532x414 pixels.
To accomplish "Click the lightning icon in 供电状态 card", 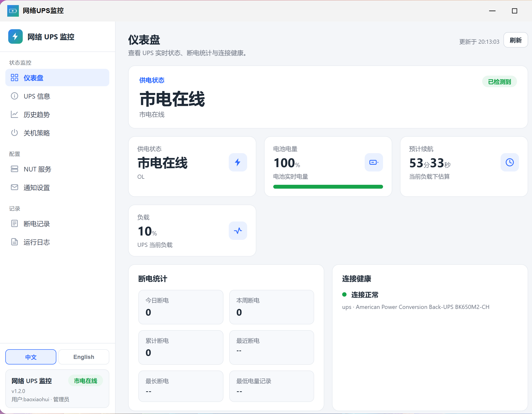I will (x=238, y=162).
